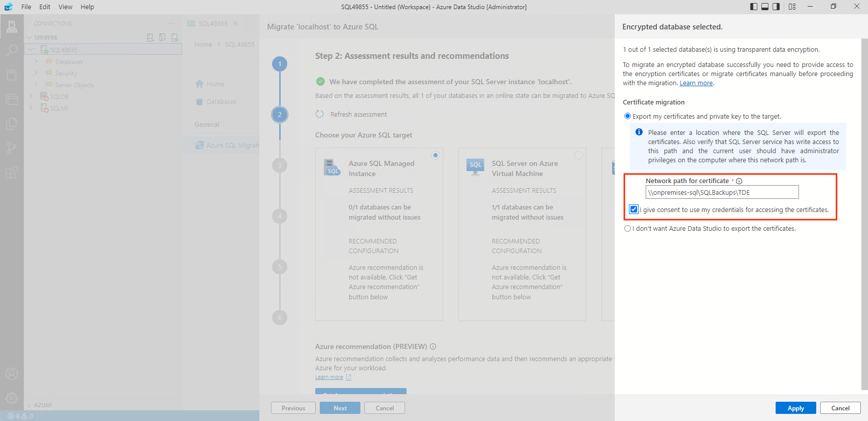Select the Azure SQL Managed Instance target radio

[x=435, y=155]
